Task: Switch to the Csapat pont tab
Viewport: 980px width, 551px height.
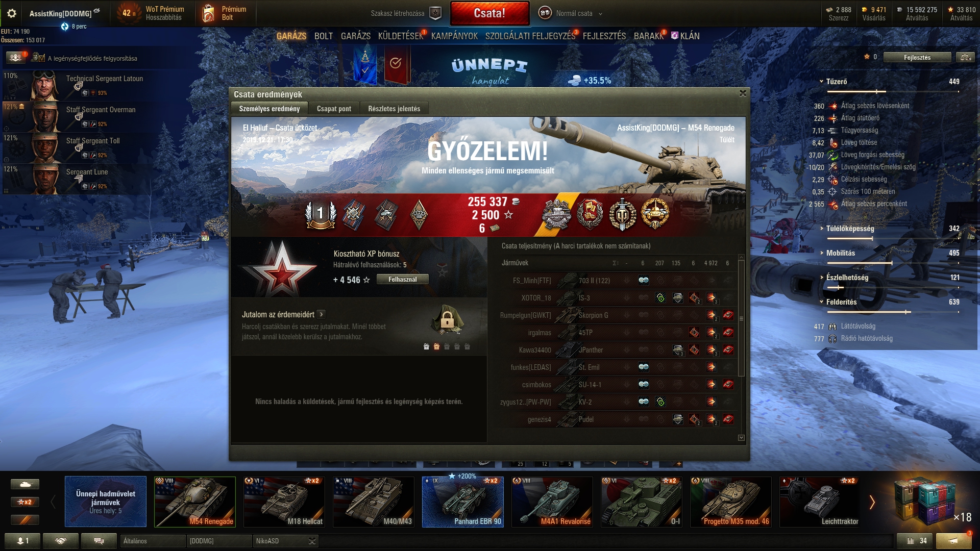Action: click(334, 109)
